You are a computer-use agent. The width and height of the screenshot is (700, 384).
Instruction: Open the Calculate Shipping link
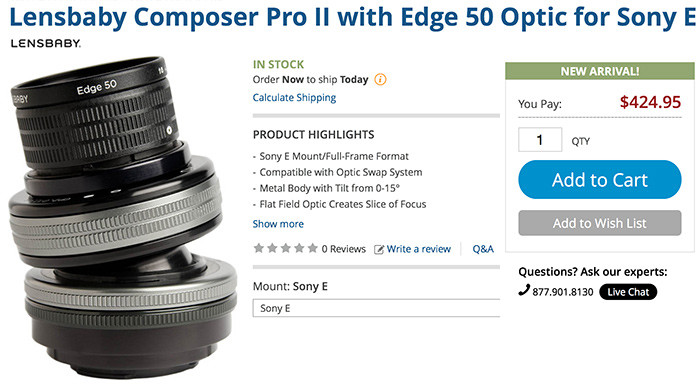click(x=294, y=98)
